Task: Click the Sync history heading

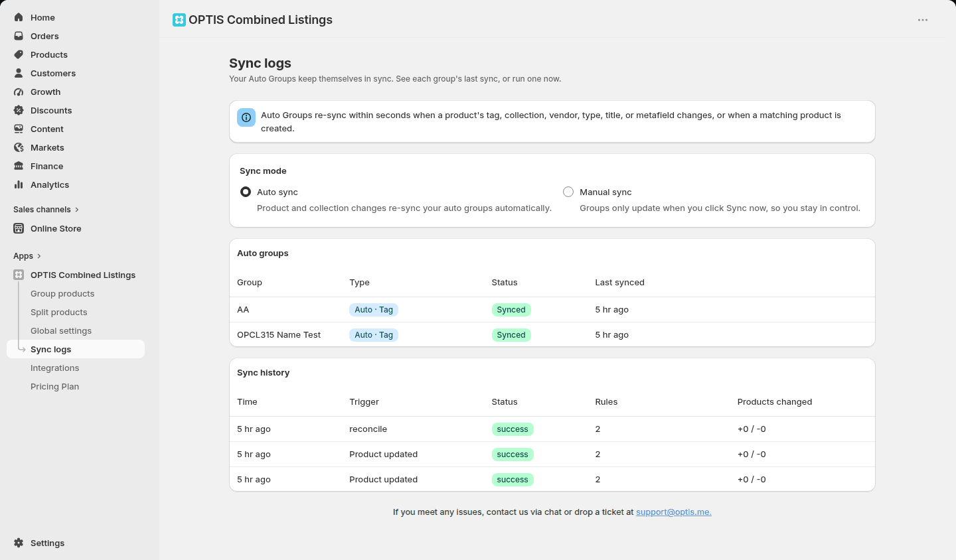Action: [263, 372]
